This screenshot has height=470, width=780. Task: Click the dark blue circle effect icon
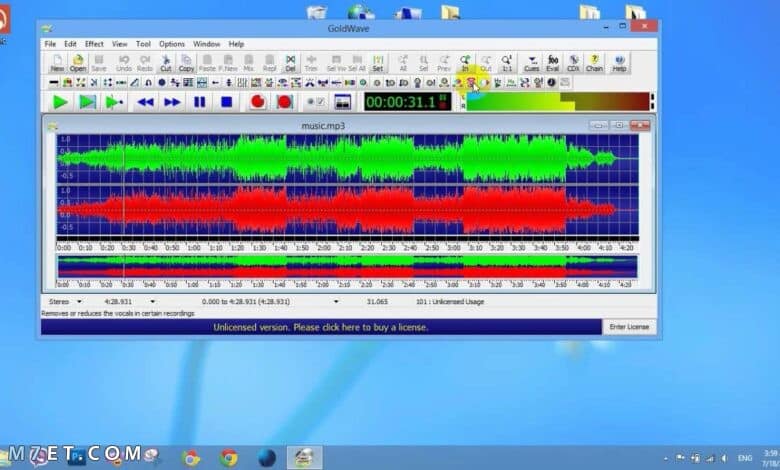pyautogui.click(x=162, y=83)
